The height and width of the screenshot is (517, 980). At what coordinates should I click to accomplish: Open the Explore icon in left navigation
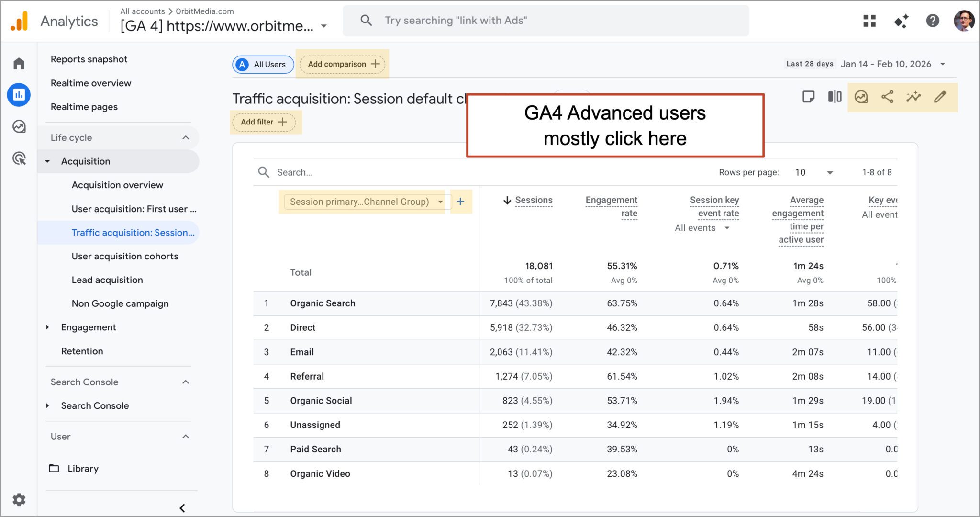(x=19, y=127)
